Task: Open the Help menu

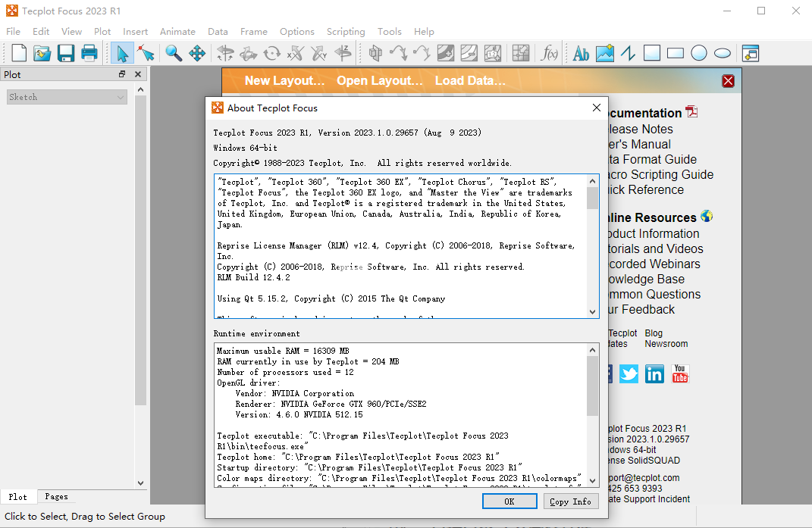Action: (424, 32)
